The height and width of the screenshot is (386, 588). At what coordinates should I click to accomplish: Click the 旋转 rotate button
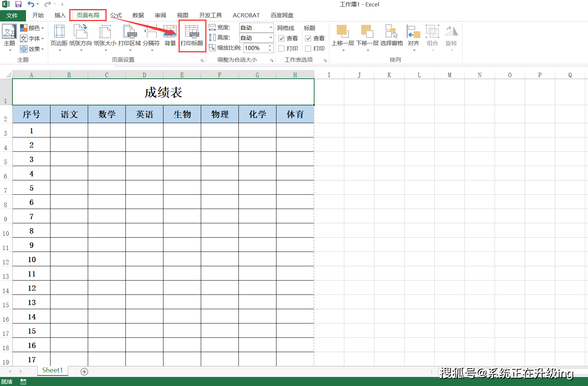451,38
